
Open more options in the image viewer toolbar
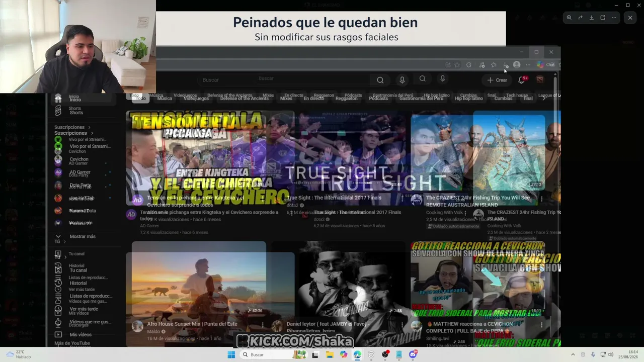(614, 18)
